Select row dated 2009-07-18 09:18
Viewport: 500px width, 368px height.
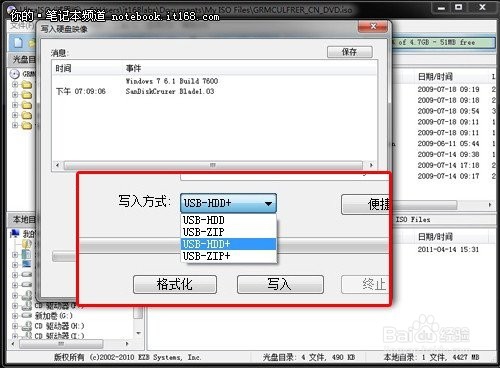tap(448, 100)
